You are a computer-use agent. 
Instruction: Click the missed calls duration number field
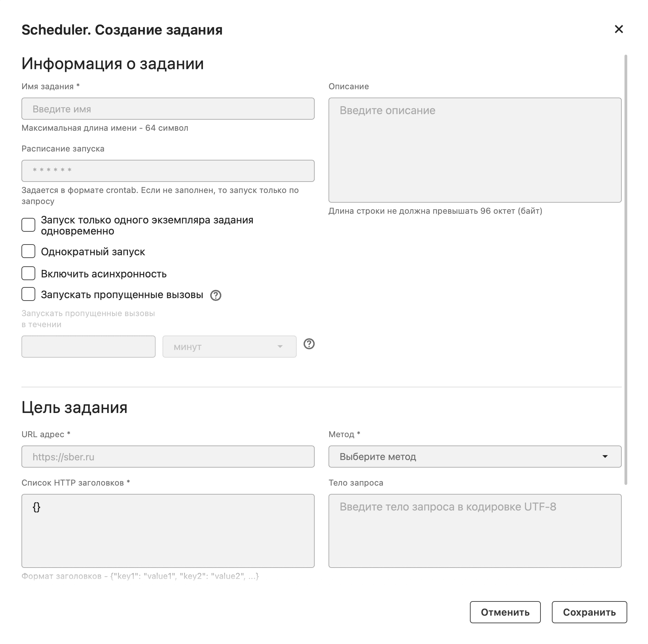coord(88,347)
